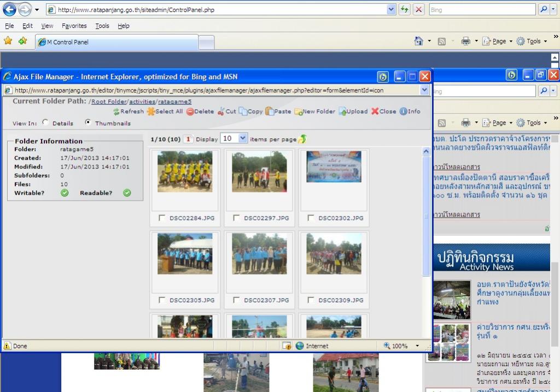Click the main Bing search box

(482, 10)
